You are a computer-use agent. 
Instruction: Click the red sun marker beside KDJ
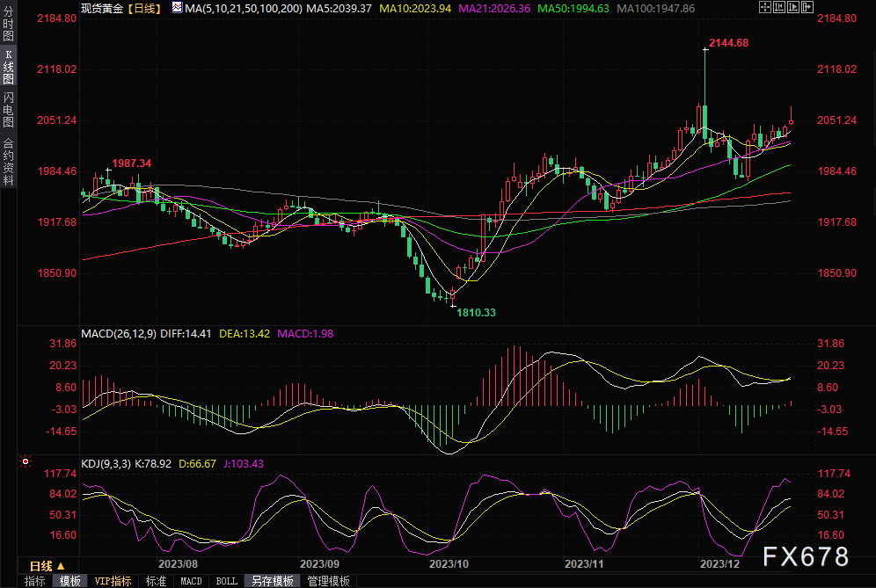pos(26,461)
